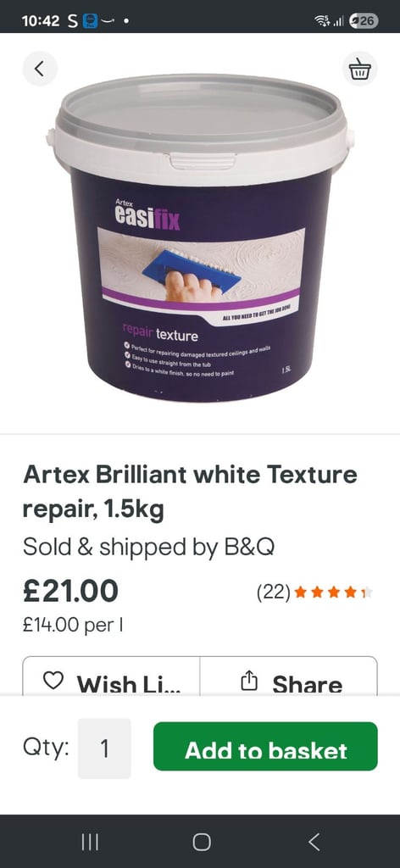This screenshot has width=400, height=868.
Task: Tap the Artex easifix tub product image
Action: coord(200,238)
